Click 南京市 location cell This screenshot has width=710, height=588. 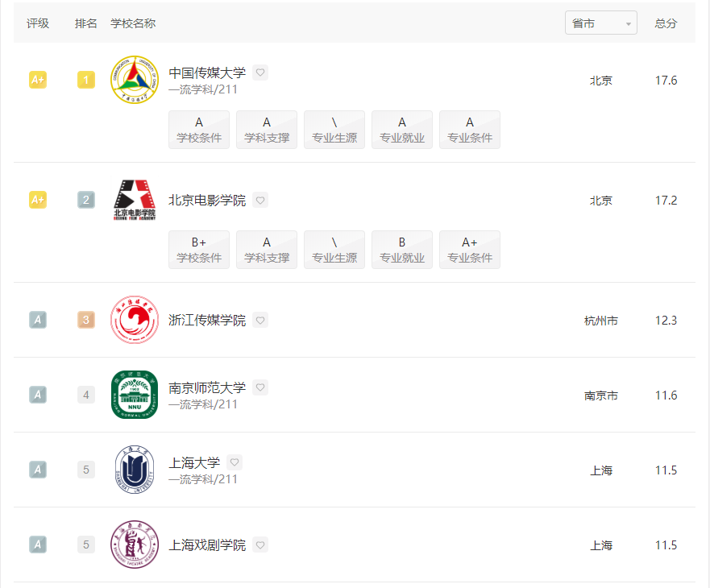[x=601, y=395]
